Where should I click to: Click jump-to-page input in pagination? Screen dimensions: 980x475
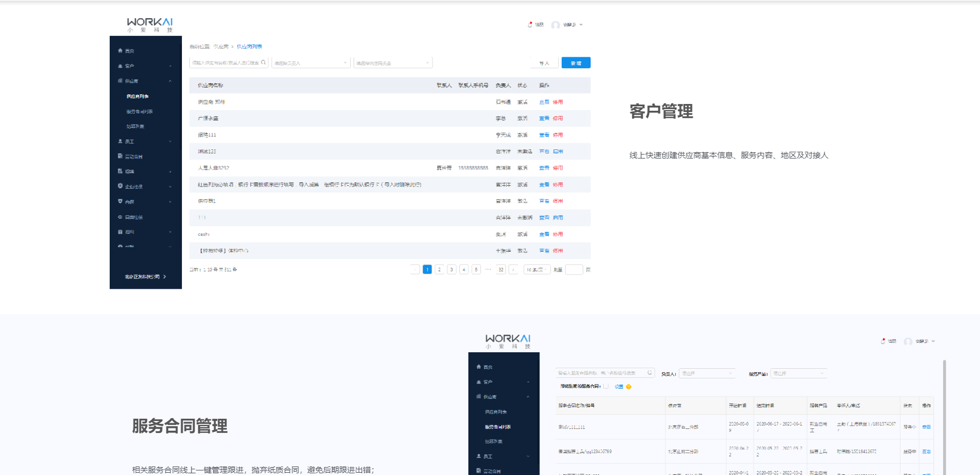coord(574,269)
